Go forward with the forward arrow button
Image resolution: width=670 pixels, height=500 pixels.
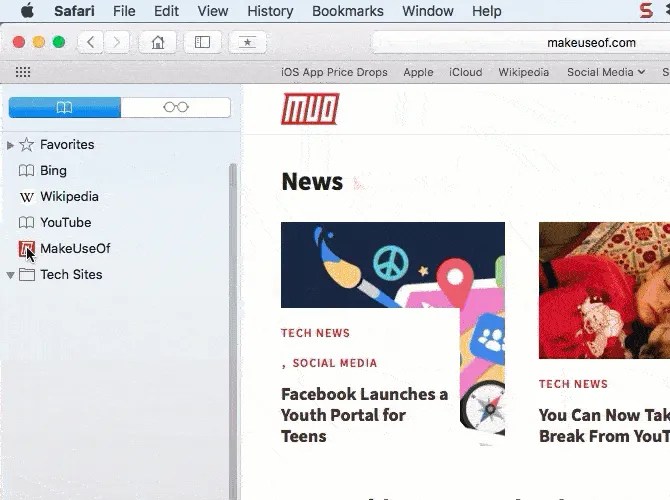click(116, 42)
